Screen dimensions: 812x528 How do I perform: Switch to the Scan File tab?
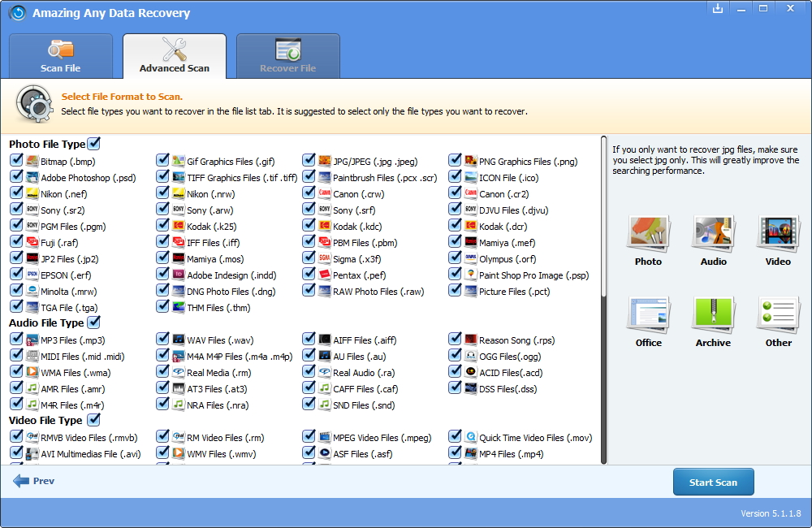pos(61,56)
